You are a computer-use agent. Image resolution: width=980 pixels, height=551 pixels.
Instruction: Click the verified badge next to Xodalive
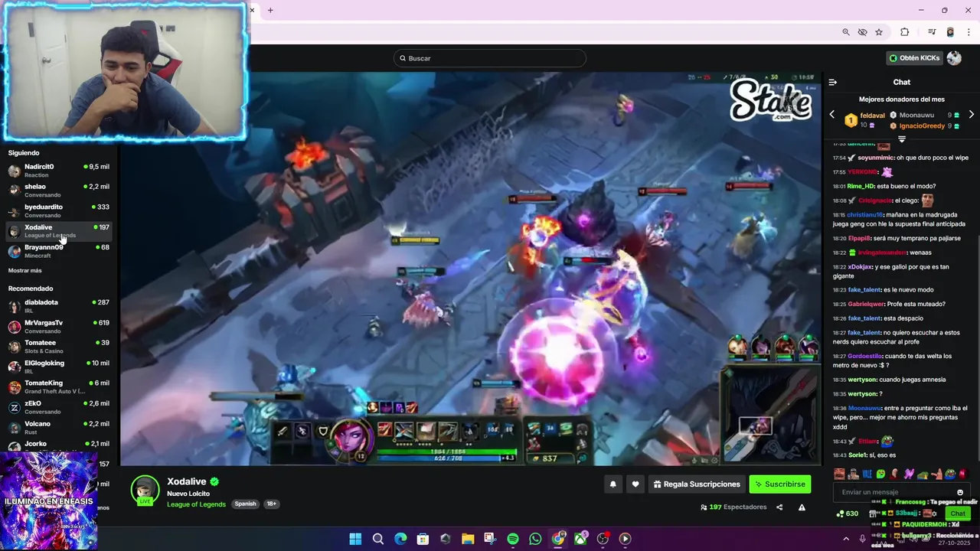(x=215, y=481)
